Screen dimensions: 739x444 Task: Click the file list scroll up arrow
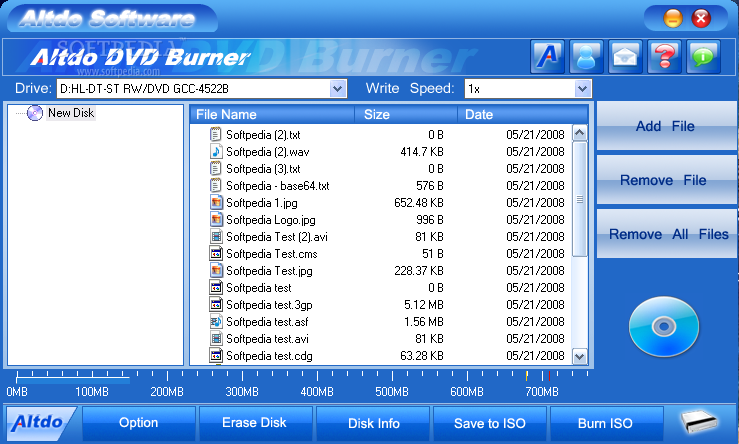click(580, 133)
